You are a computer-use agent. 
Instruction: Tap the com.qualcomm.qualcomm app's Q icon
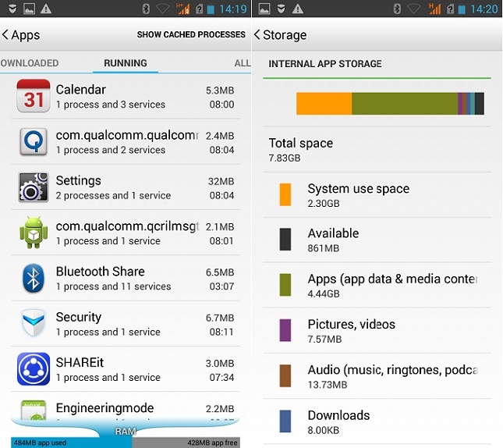coord(34,141)
